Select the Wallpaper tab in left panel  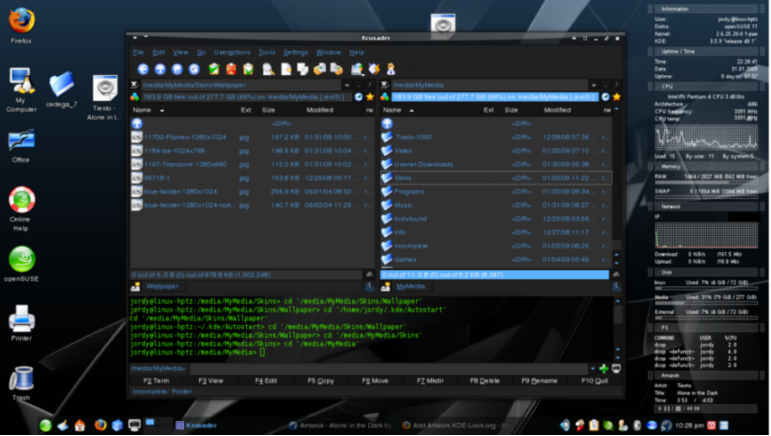click(162, 286)
